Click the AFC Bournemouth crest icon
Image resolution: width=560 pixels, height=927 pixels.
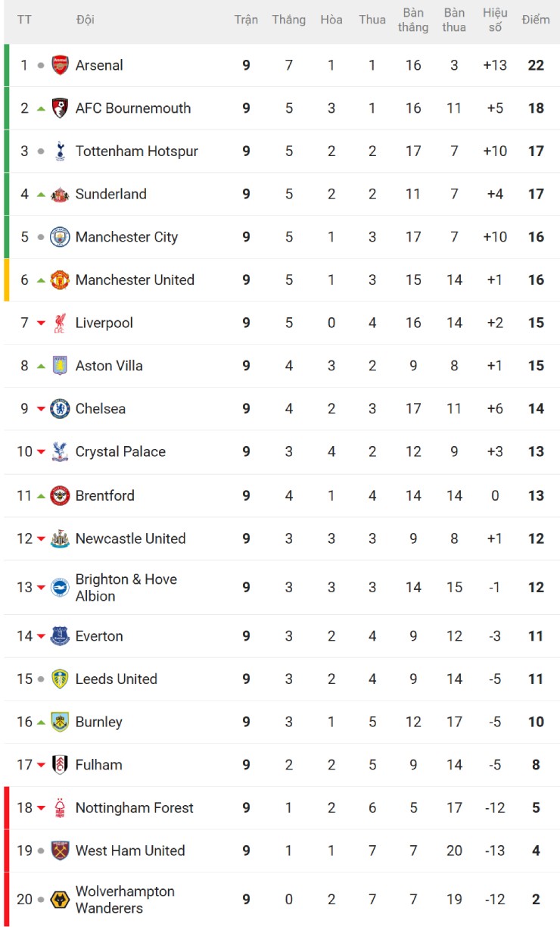(x=60, y=108)
